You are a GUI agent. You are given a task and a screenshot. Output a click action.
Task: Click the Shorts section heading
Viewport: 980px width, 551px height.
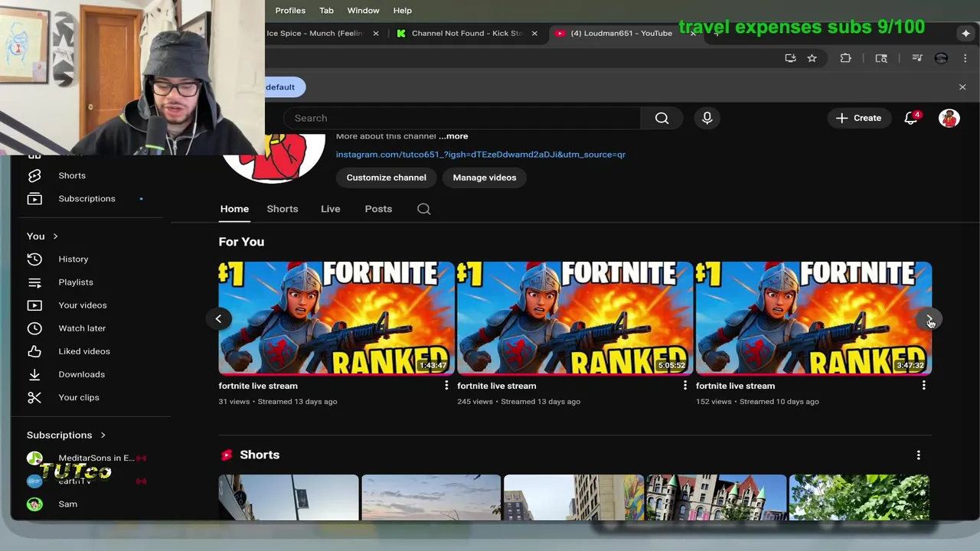[260, 455]
